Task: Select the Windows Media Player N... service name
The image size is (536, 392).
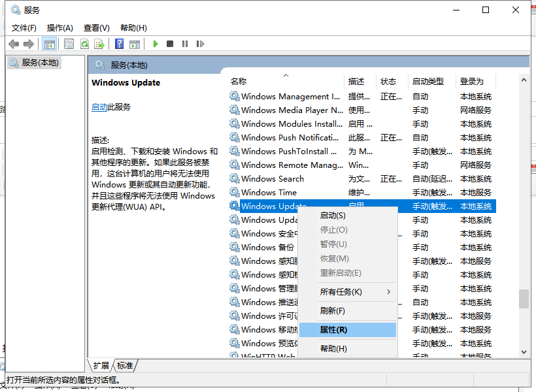Action: (292, 110)
